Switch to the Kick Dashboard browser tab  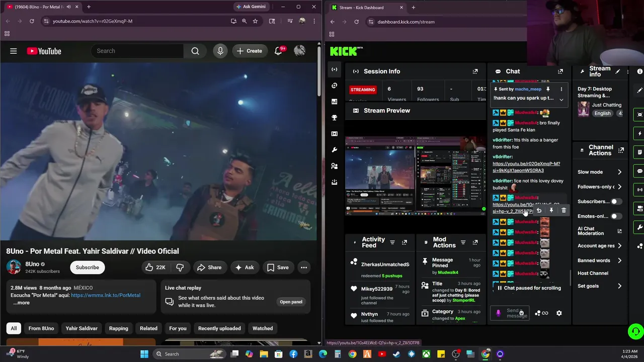[x=366, y=8]
